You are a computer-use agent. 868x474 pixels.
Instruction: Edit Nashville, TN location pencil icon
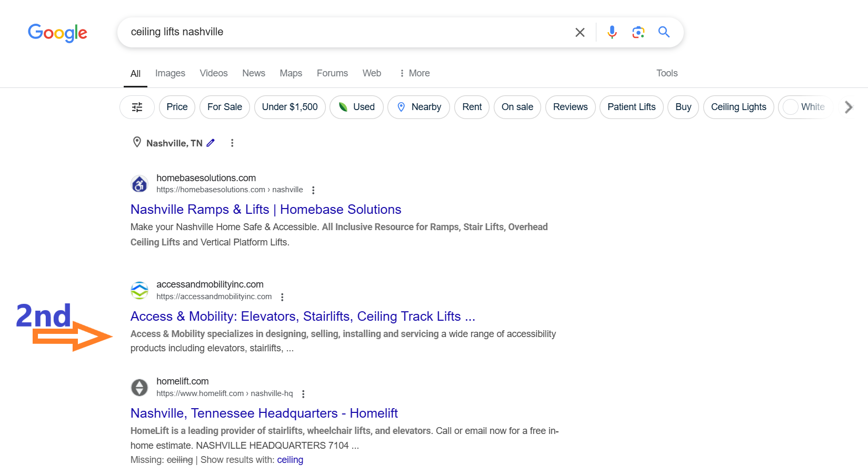point(211,143)
